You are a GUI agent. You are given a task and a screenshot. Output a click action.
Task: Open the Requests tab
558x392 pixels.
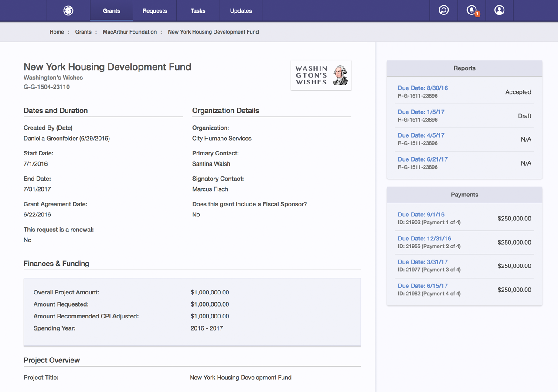click(x=154, y=10)
